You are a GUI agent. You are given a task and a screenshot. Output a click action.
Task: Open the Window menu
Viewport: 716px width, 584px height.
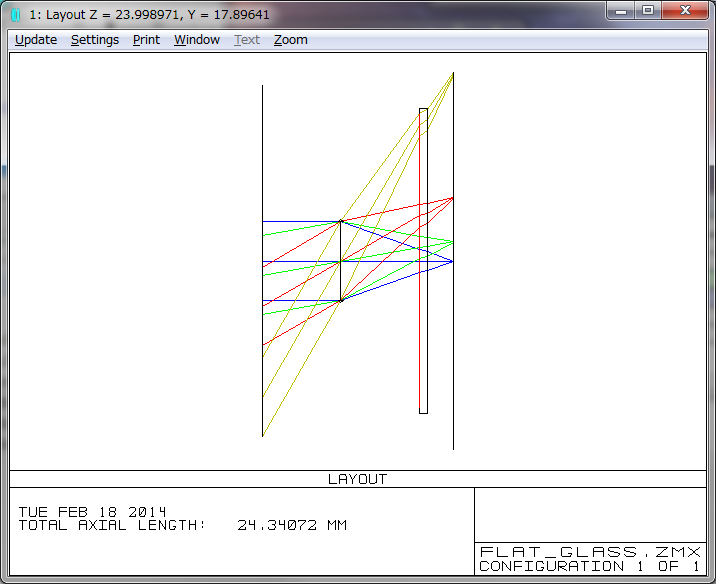point(197,40)
